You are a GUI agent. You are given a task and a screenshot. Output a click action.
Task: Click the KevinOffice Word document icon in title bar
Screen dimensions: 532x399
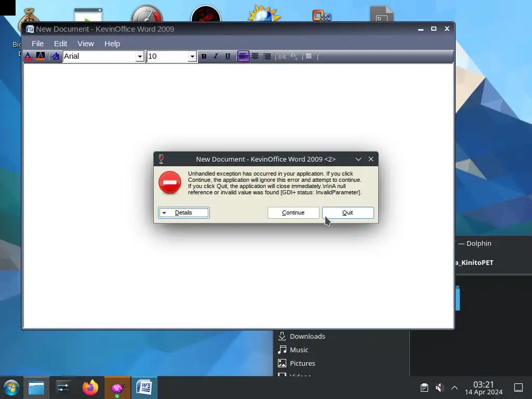(30, 29)
